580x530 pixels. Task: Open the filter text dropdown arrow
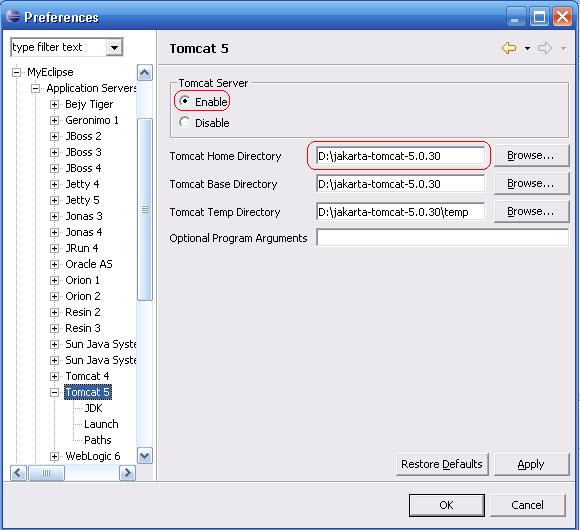coord(114,47)
